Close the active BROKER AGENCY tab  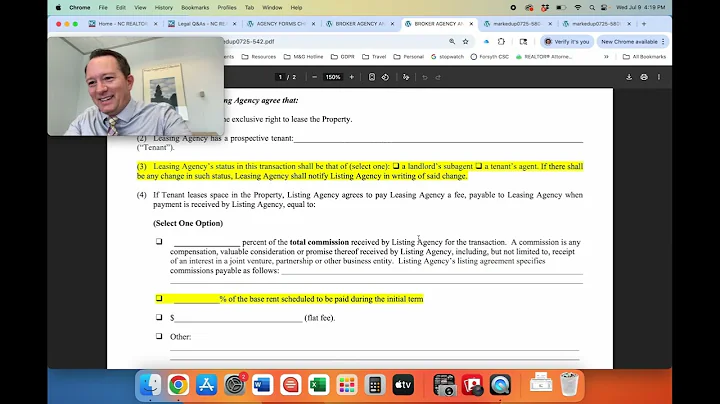(x=471, y=23)
